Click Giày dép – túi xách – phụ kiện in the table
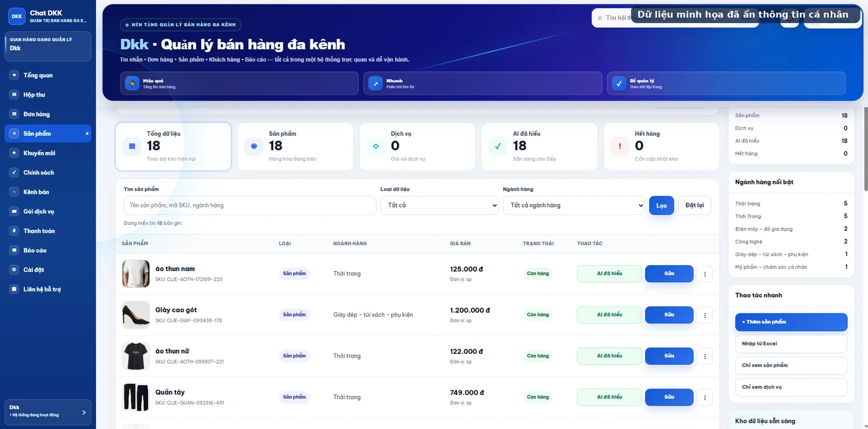Viewport: 868px width, 429px height. pyautogui.click(x=373, y=315)
